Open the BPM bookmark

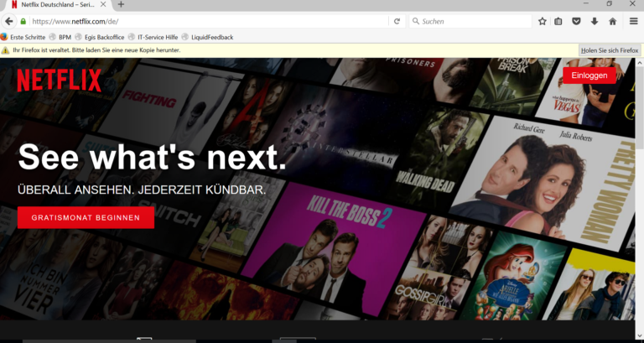pyautogui.click(x=60, y=37)
